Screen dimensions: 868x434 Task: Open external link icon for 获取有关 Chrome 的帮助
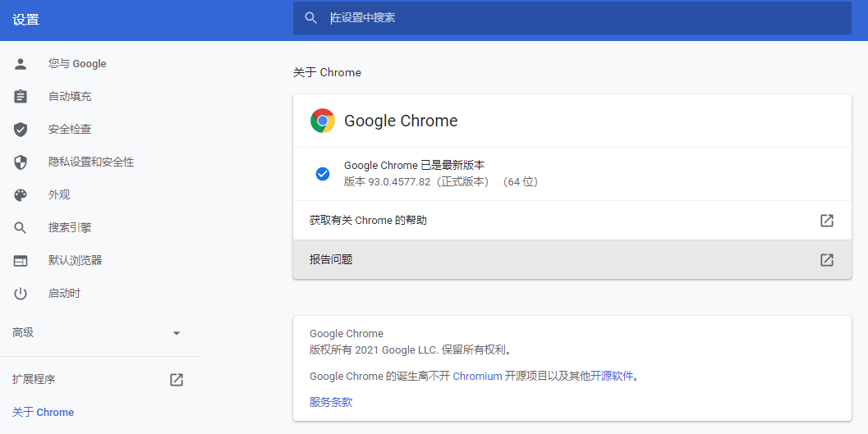(827, 221)
